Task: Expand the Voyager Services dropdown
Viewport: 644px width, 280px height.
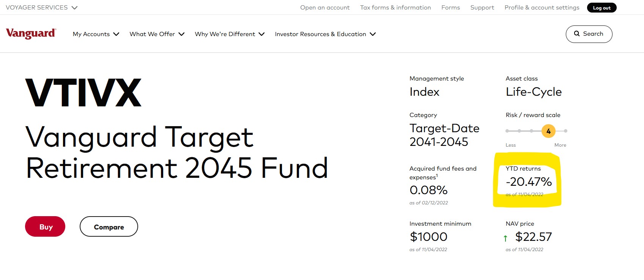Action: [x=42, y=8]
